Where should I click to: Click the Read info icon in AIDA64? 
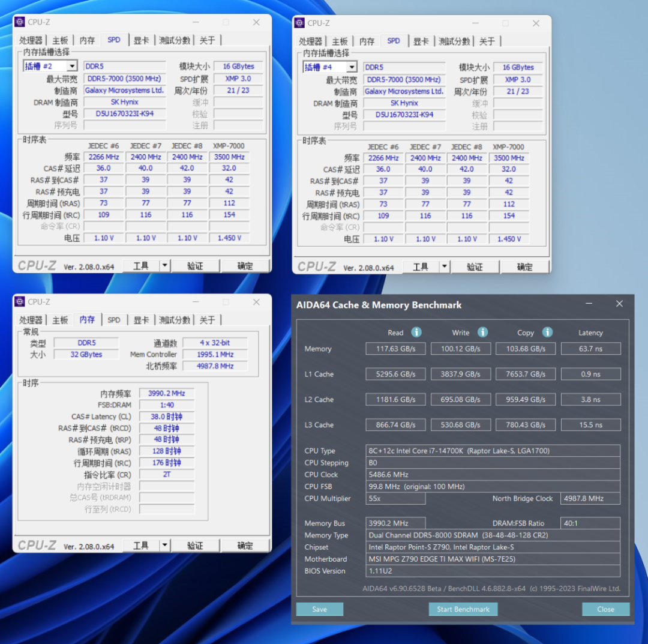tap(416, 332)
